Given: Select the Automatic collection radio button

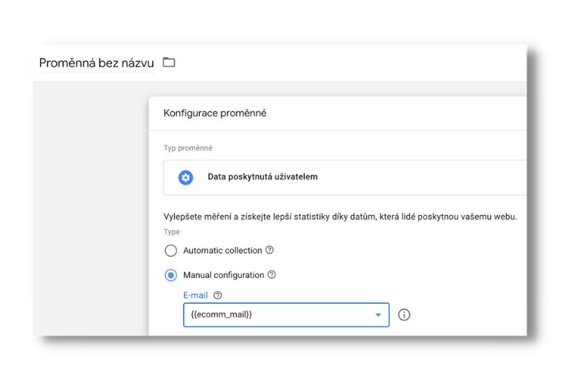Looking at the screenshot, I should (x=171, y=251).
